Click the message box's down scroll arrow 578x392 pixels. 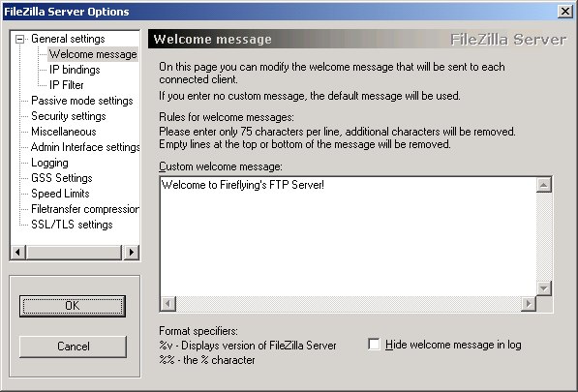click(x=544, y=288)
